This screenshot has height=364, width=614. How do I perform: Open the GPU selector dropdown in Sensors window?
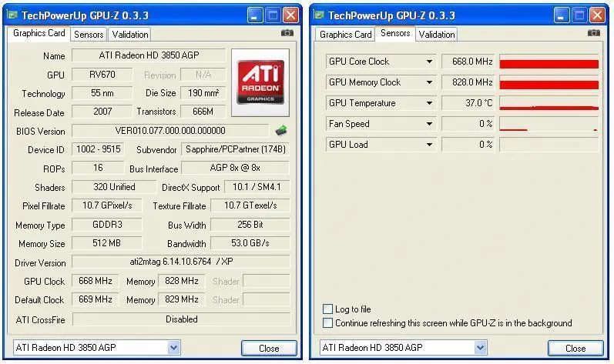click(x=481, y=347)
